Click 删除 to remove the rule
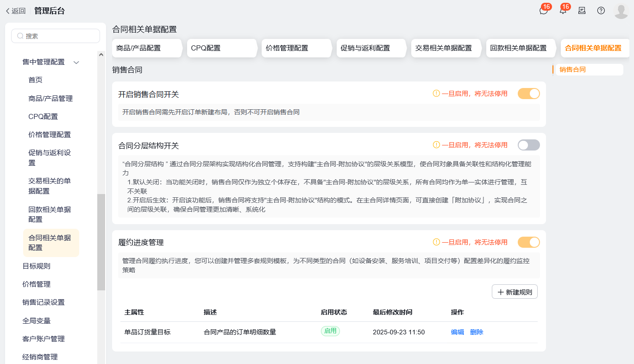 pyautogui.click(x=477, y=332)
